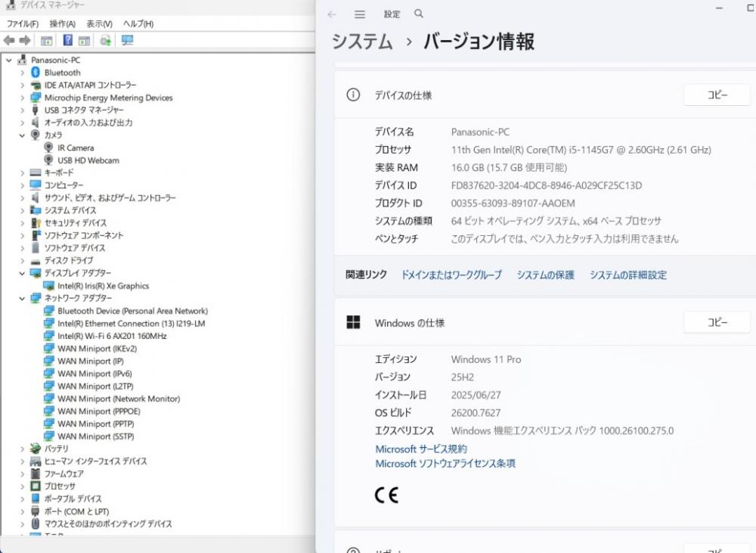Click the show/hide console tree toolbar icon
756x553 pixels.
[x=46, y=41]
